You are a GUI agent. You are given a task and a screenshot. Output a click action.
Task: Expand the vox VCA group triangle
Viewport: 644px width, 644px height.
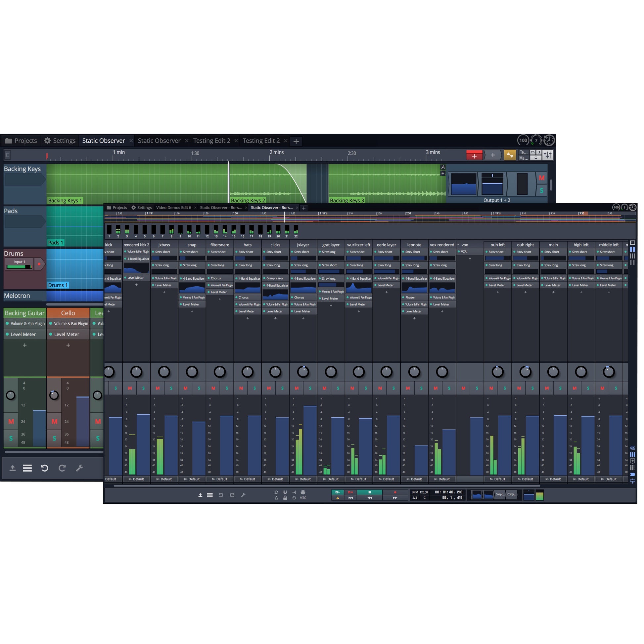(x=458, y=245)
